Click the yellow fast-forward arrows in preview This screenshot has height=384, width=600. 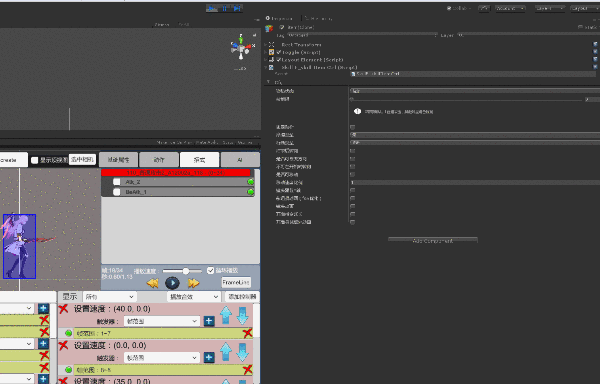click(194, 283)
